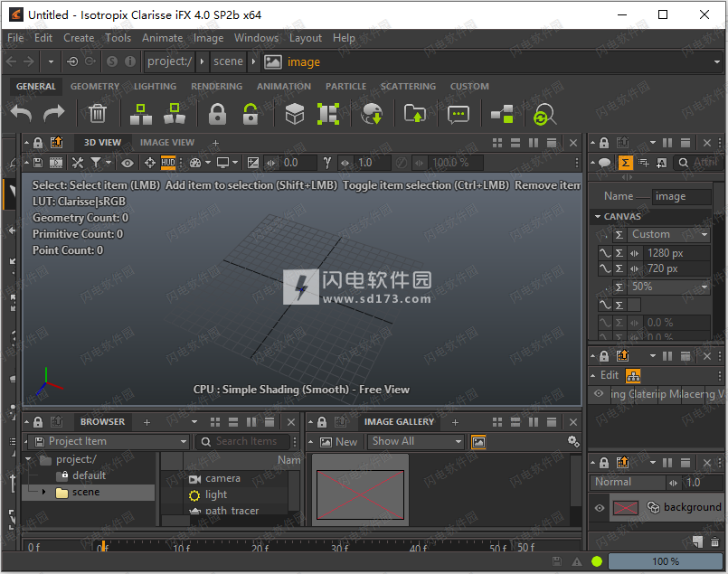This screenshot has height=574, width=728.
Task: Switch to the IMAGE VIEW tab
Action: click(167, 143)
